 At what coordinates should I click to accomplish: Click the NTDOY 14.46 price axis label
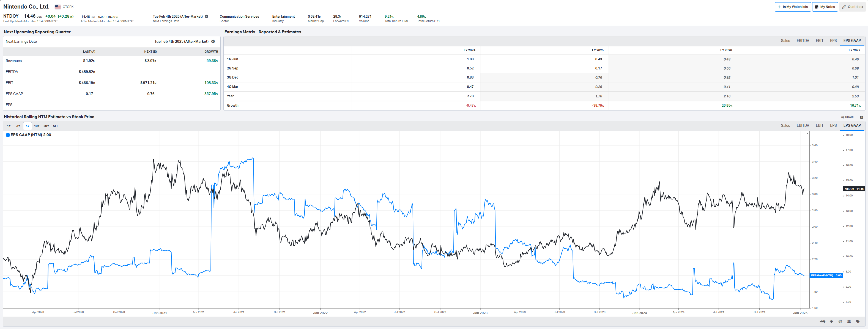pos(854,189)
